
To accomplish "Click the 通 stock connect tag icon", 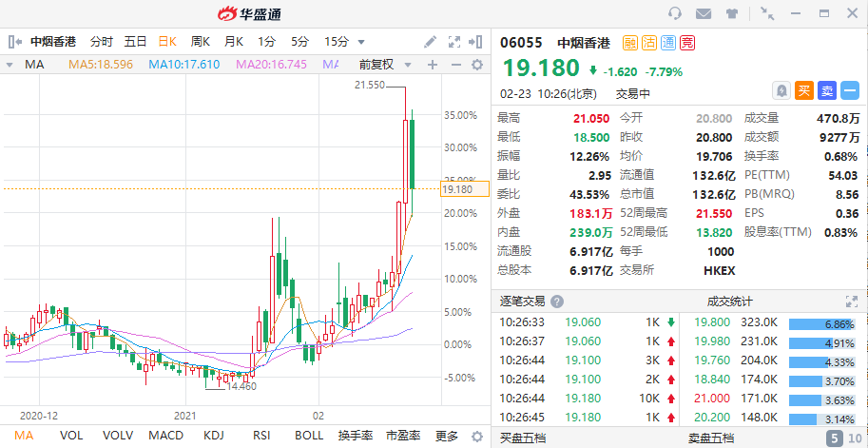I will [x=668, y=43].
